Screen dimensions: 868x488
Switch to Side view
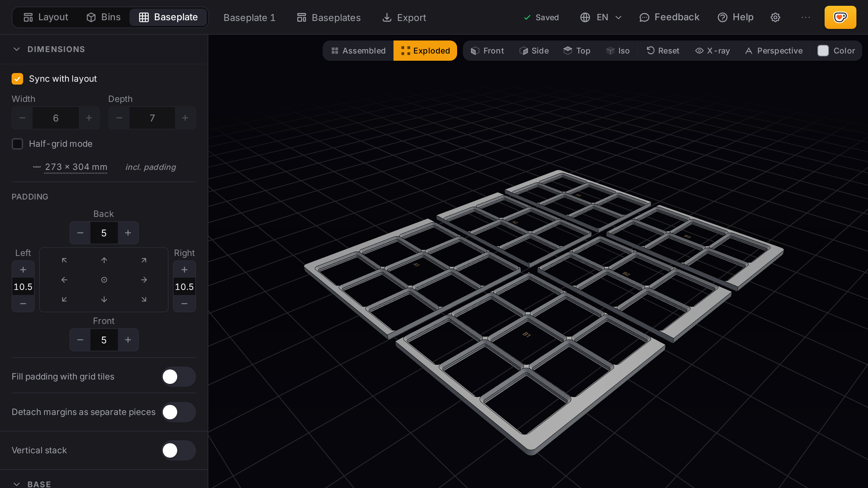[534, 51]
